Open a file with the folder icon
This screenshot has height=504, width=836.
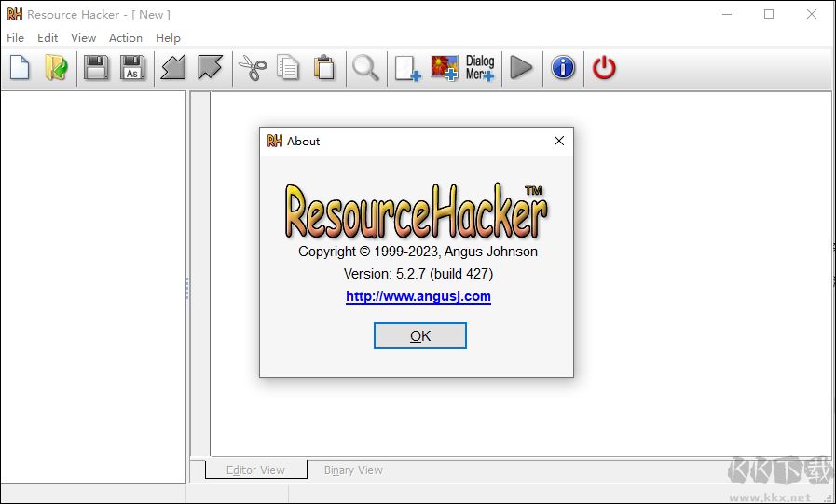tap(56, 68)
